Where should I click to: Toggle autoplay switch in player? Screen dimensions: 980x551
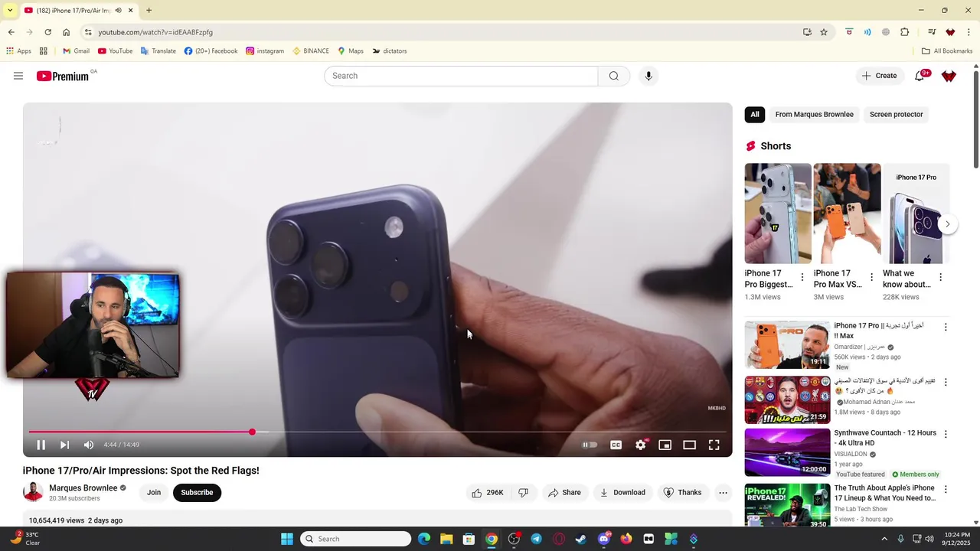[x=590, y=445]
